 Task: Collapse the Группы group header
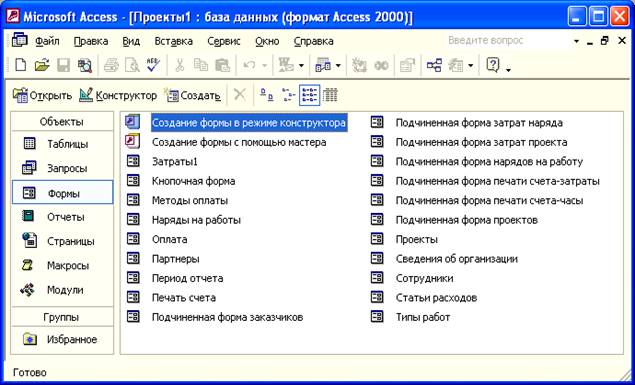click(x=62, y=317)
